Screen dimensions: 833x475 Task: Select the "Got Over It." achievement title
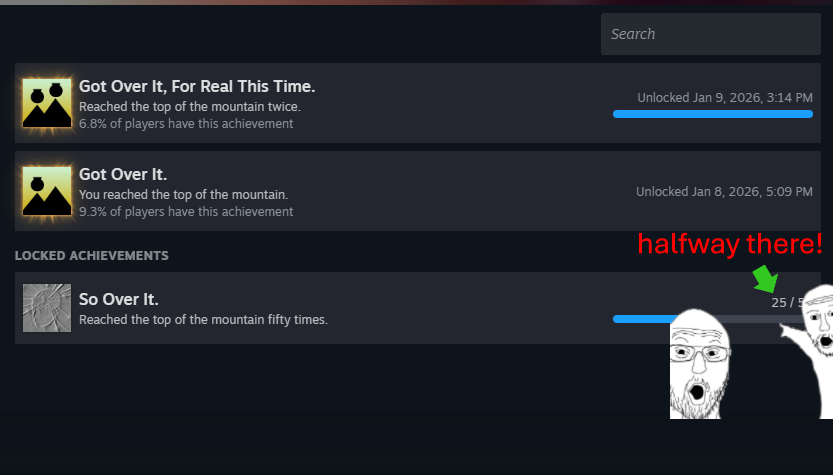(123, 175)
